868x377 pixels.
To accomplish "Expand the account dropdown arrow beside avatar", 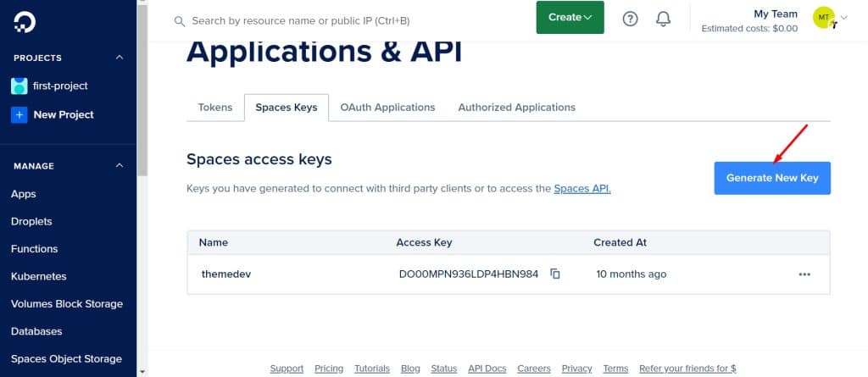I will (x=843, y=17).
